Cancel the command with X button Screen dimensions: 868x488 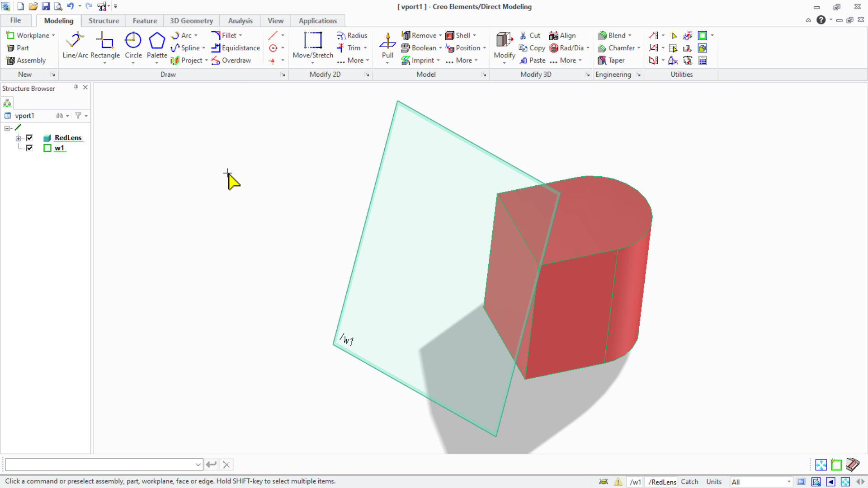[226, 465]
